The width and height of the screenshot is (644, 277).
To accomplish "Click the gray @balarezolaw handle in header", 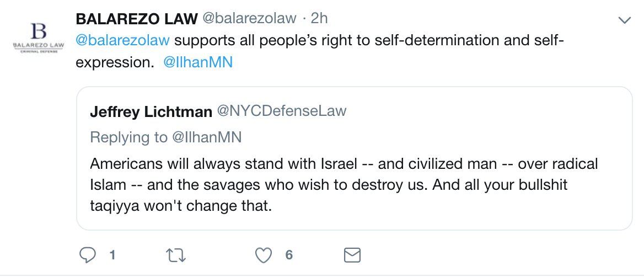I will (250, 18).
